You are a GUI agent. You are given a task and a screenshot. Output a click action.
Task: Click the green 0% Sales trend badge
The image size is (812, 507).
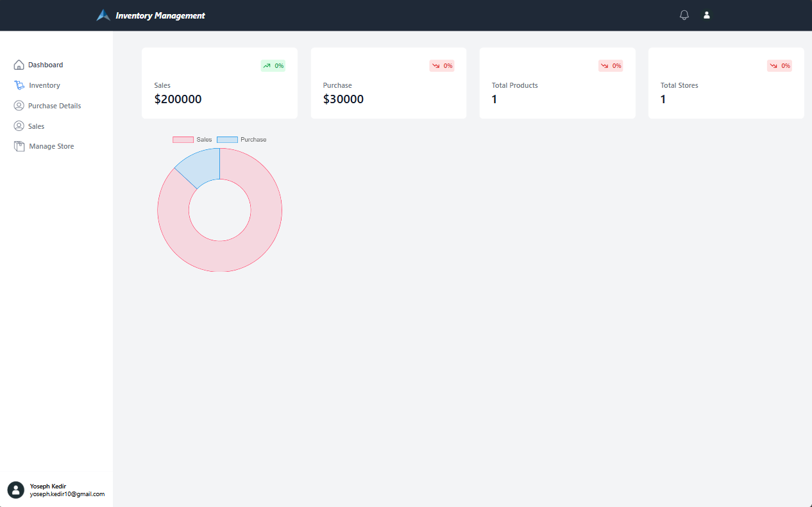point(273,65)
